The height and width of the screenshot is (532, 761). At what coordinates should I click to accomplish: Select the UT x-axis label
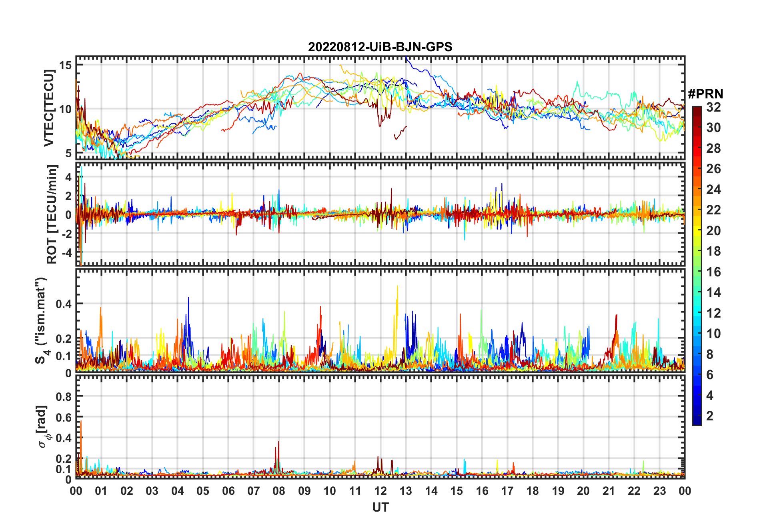tap(380, 508)
